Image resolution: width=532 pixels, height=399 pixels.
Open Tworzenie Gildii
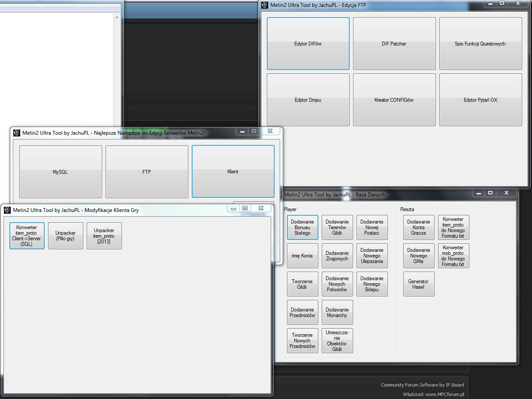point(303,284)
